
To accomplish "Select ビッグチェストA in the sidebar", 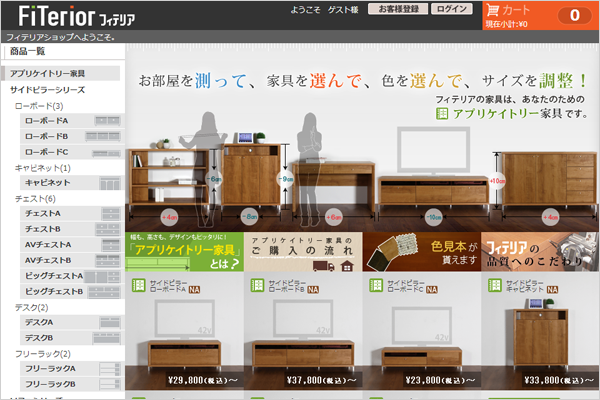I will point(54,276).
